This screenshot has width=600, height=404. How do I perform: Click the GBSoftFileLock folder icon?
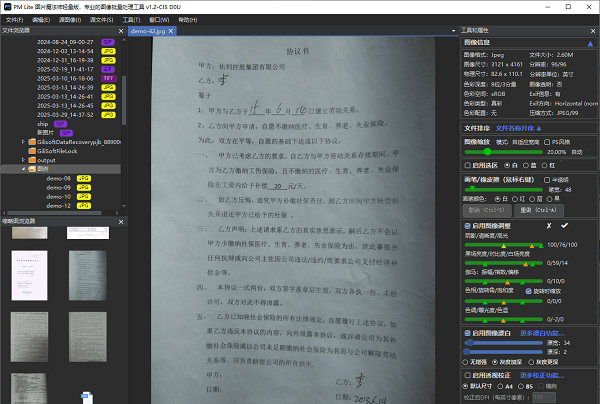[29, 150]
